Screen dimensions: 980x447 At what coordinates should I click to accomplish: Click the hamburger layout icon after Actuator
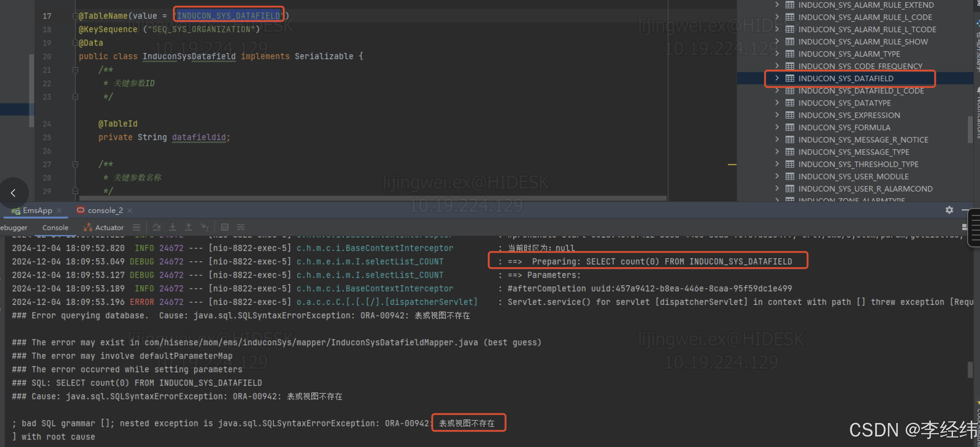(x=137, y=227)
